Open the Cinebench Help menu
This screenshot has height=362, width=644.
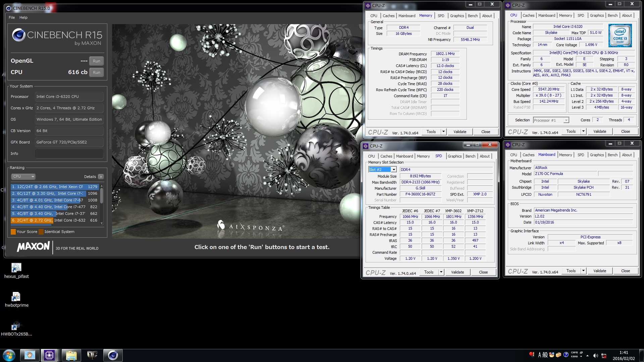coord(23,17)
